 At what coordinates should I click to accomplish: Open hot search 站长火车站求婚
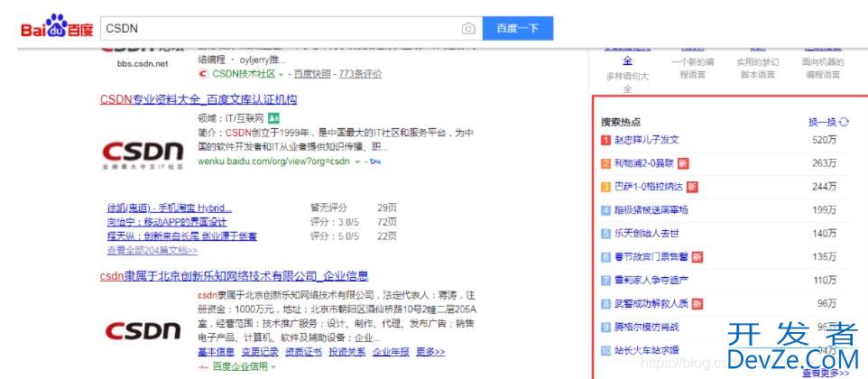tap(647, 350)
